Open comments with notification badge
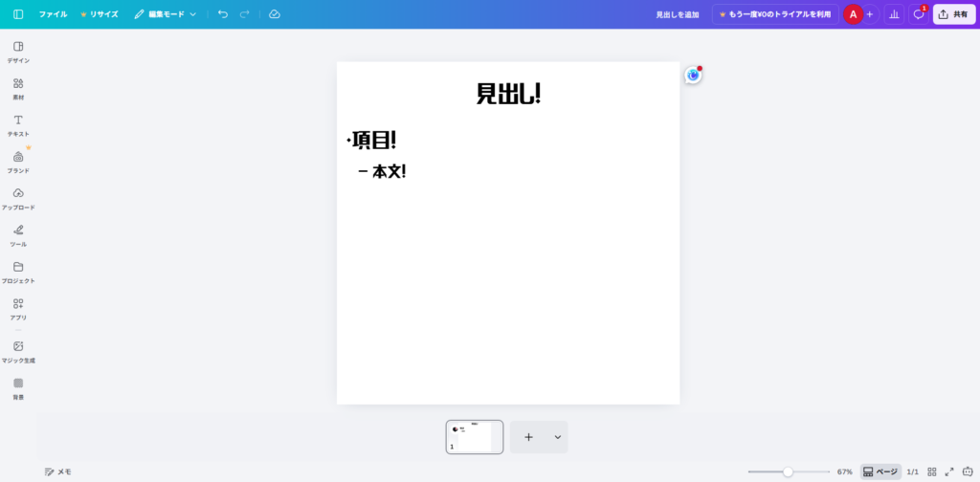 click(x=919, y=14)
